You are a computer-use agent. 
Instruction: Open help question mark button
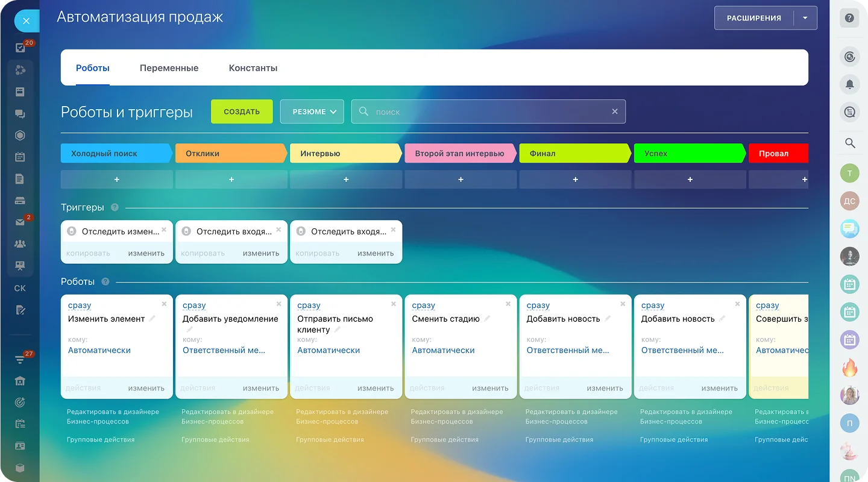pyautogui.click(x=849, y=18)
